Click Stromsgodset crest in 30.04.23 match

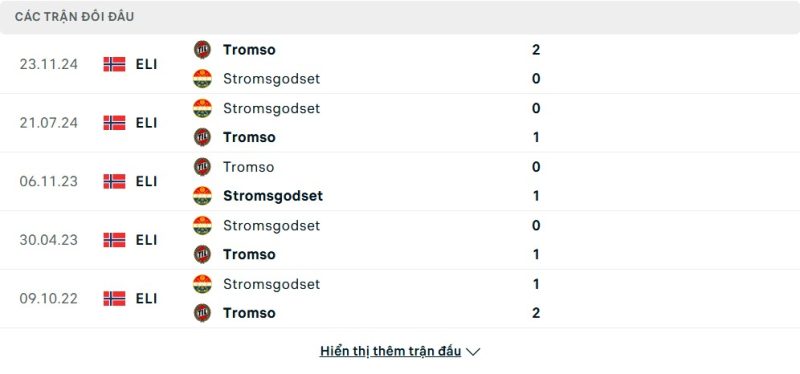click(x=202, y=226)
